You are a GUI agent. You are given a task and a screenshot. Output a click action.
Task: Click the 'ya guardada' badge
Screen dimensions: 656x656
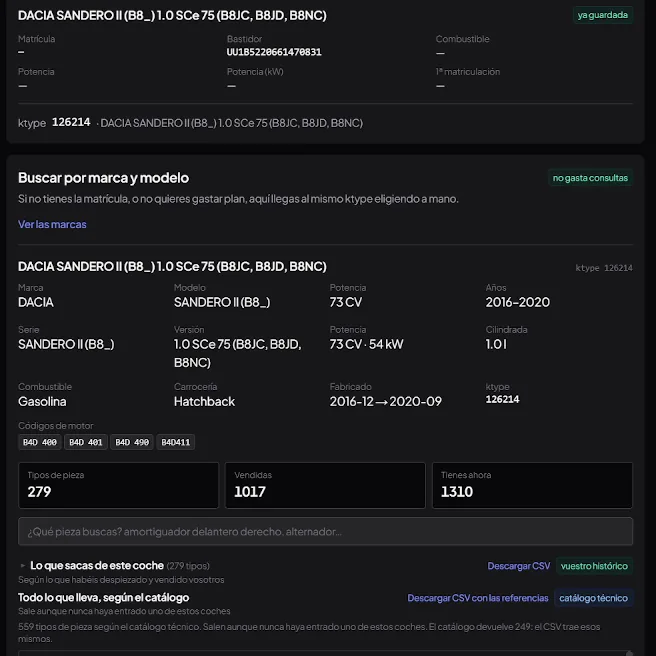pos(602,15)
